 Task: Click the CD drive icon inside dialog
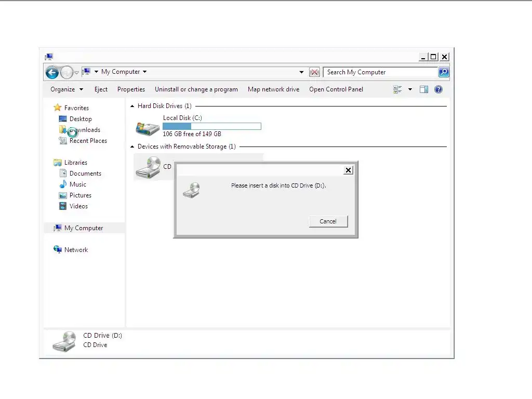pos(191,190)
